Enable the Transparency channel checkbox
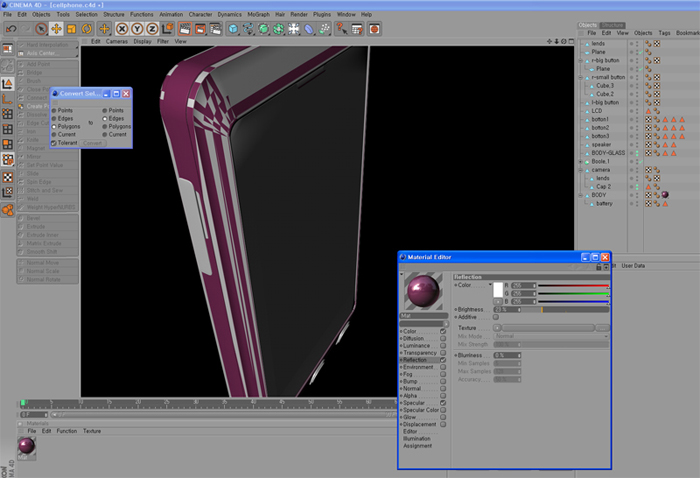 [443, 353]
